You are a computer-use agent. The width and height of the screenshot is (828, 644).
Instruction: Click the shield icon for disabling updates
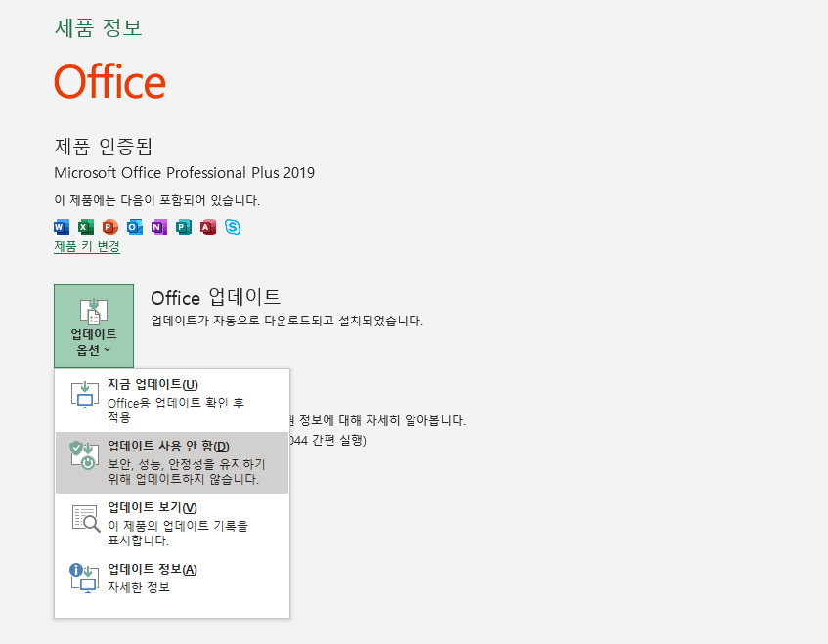pos(84,455)
